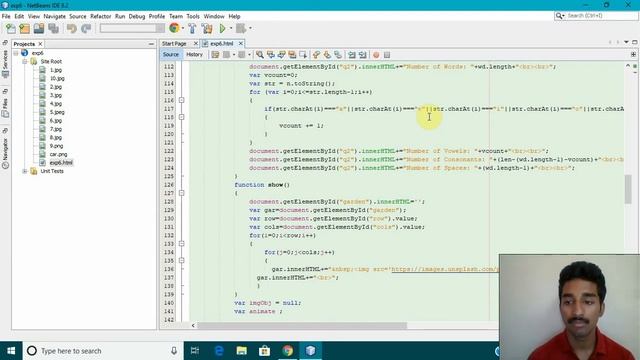This screenshot has height=360, width=640.
Task: Collapse code fold at line 127
Action: pos(182,193)
